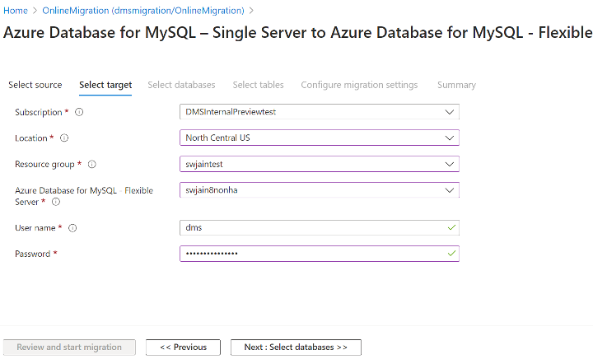Open the Subscription info tooltip icon
The image size is (593, 364).
(79, 112)
